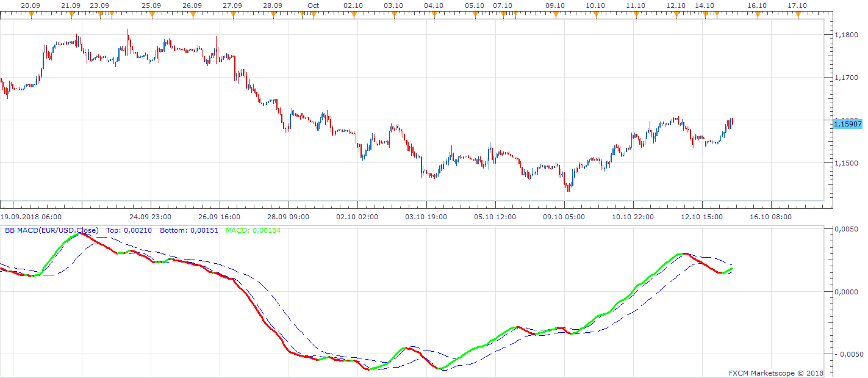This screenshot has height=378, width=868.
Task: Select the orange day marker under 25.09
Action: coord(152,14)
